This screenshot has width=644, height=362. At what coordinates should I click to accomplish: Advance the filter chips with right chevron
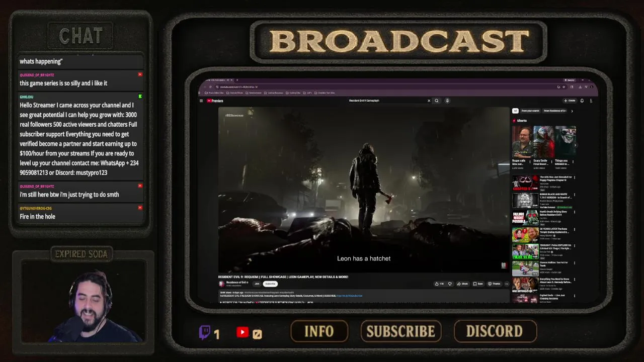[x=572, y=111]
